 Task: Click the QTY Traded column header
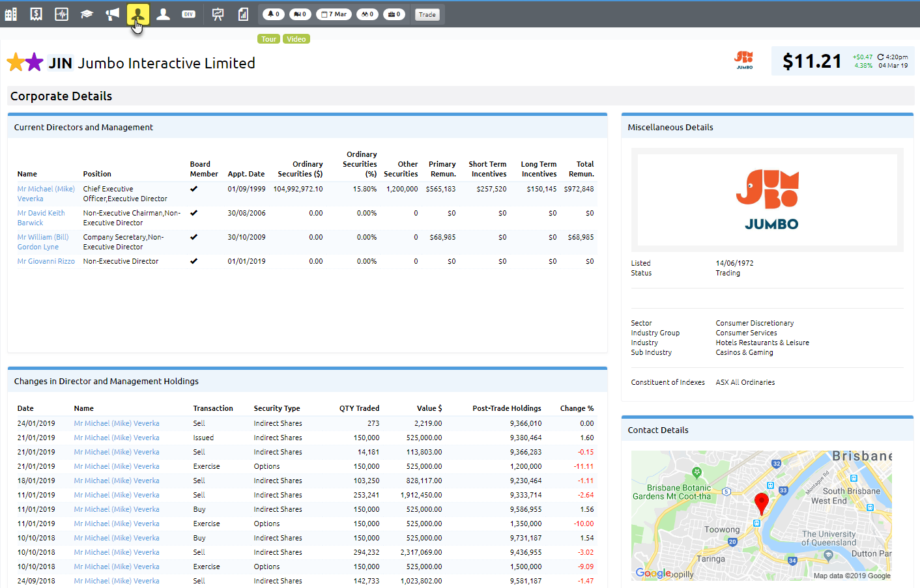359,408
